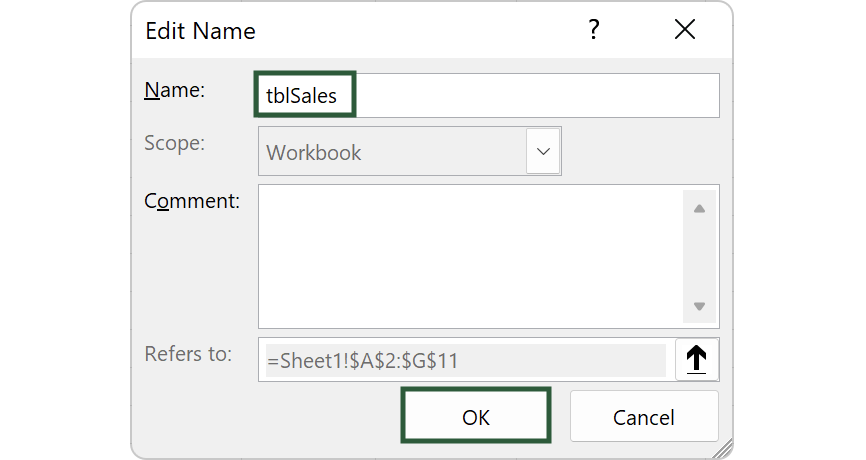Click the Scope: label

click(x=175, y=143)
